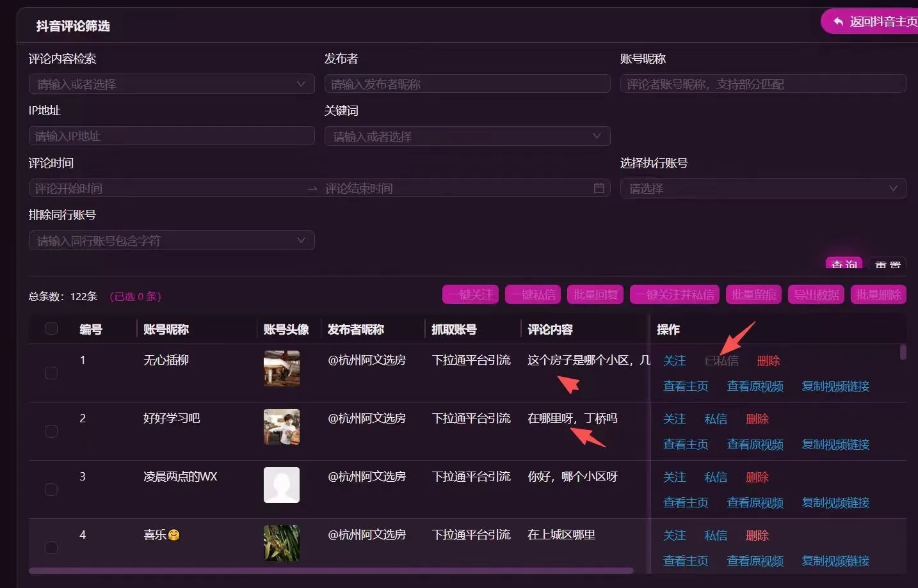Click the table's horizontal scrollbar
The image size is (918, 588).
[331, 571]
